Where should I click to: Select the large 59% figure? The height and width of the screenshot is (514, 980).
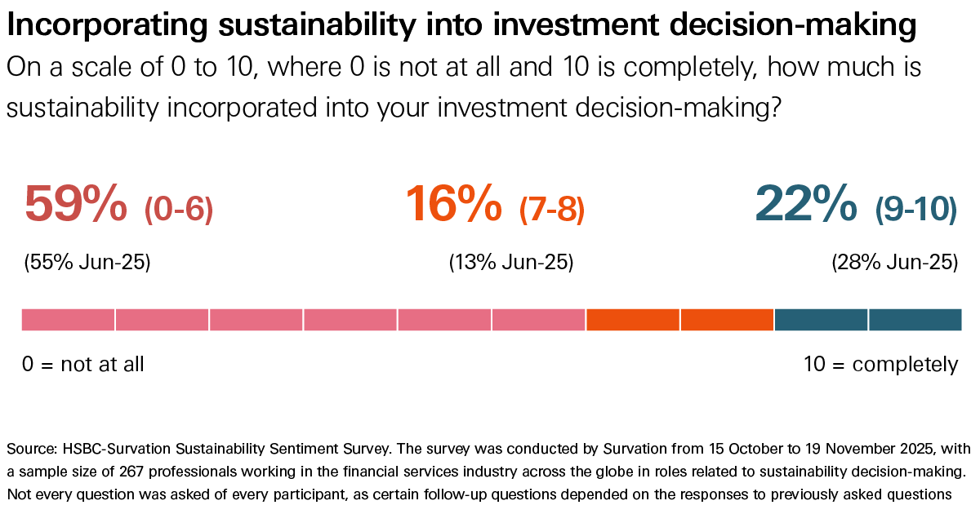pyautogui.click(x=75, y=204)
